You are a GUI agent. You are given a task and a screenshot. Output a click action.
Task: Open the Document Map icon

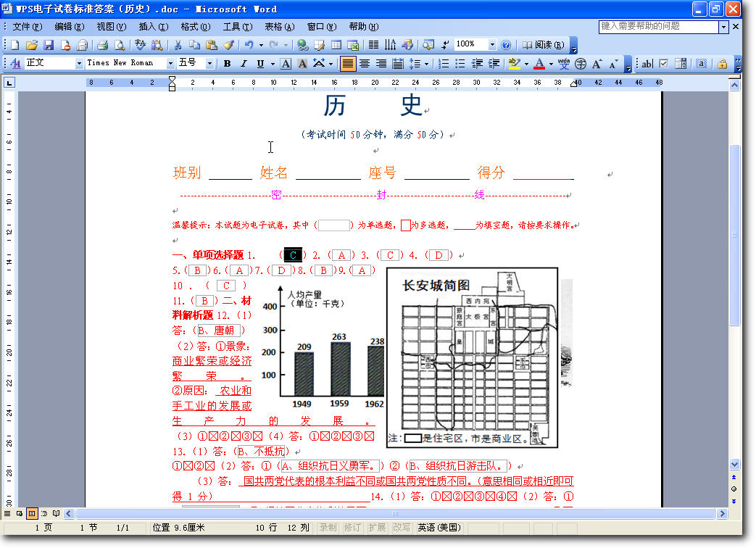428,46
